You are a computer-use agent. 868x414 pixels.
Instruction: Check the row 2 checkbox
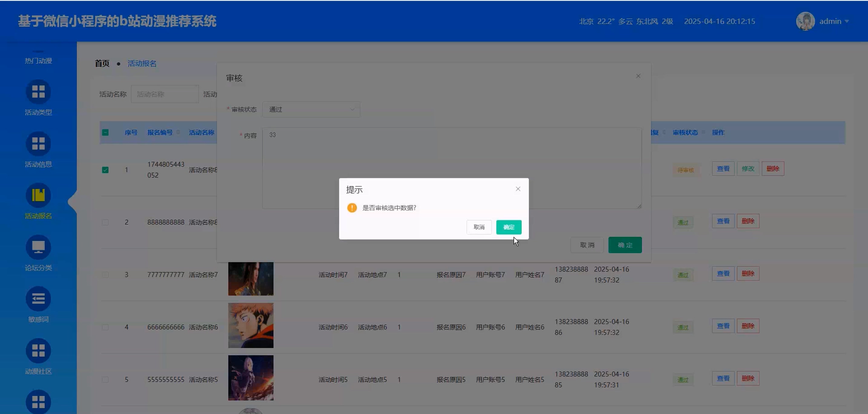click(x=105, y=222)
